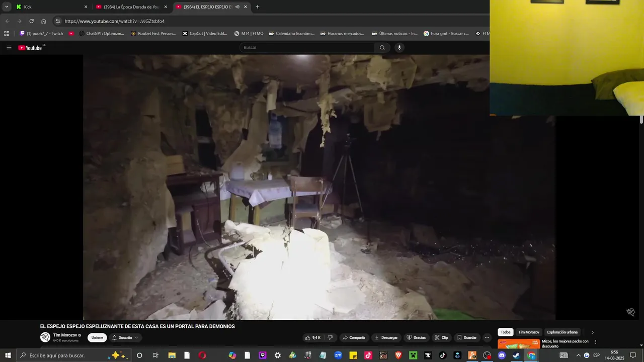The height and width of the screenshot is (362, 644).
Task: Click the Descargar download button
Action: point(386,338)
